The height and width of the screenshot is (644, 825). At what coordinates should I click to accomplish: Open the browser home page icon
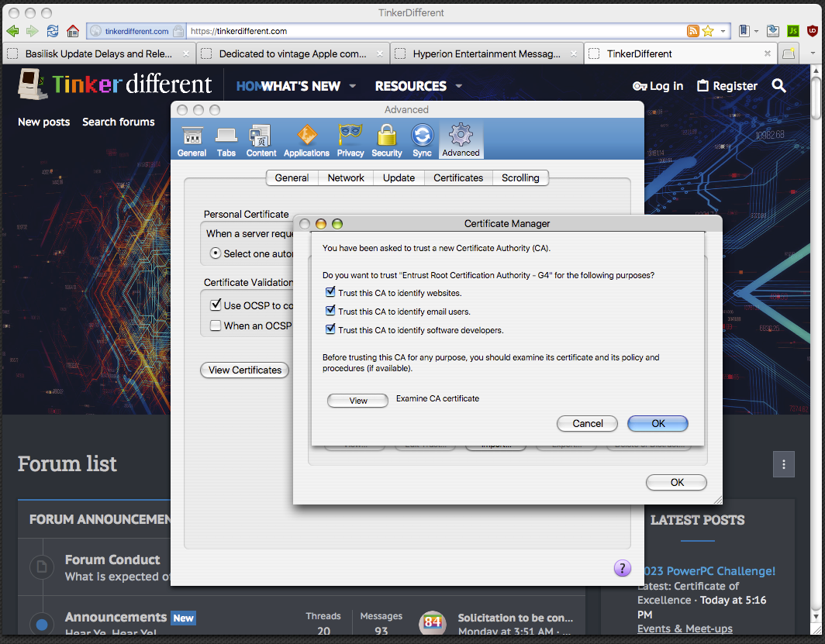click(73, 31)
